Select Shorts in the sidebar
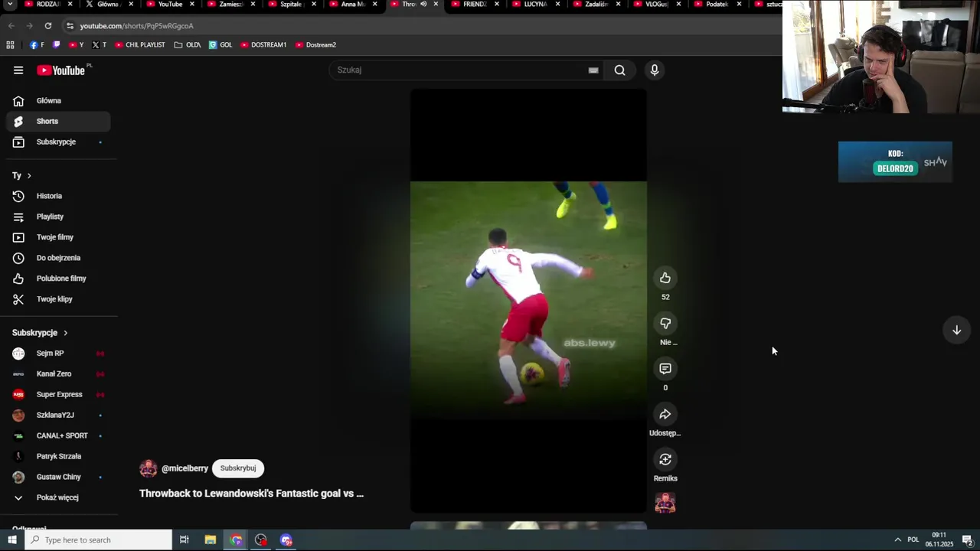Screen dimensions: 980x551 [58, 121]
